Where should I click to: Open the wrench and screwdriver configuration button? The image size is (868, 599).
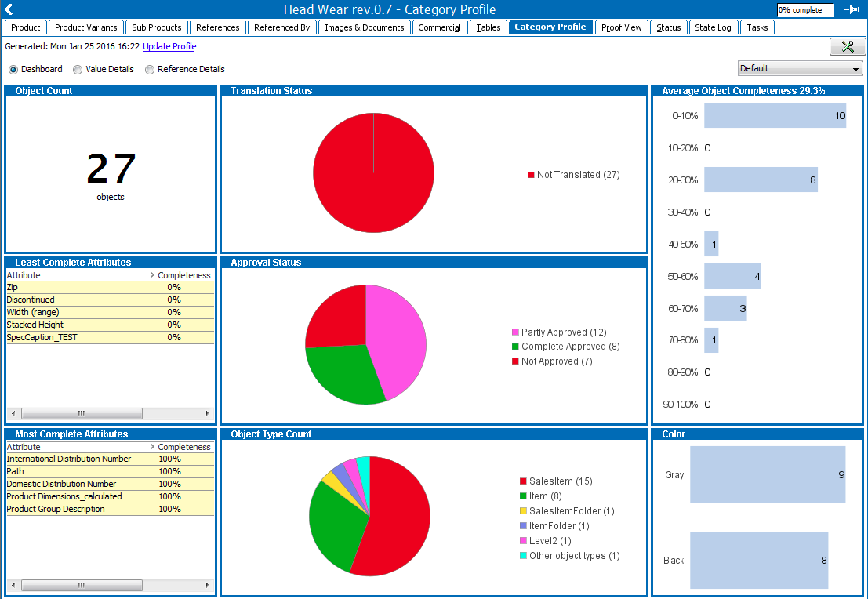[847, 47]
